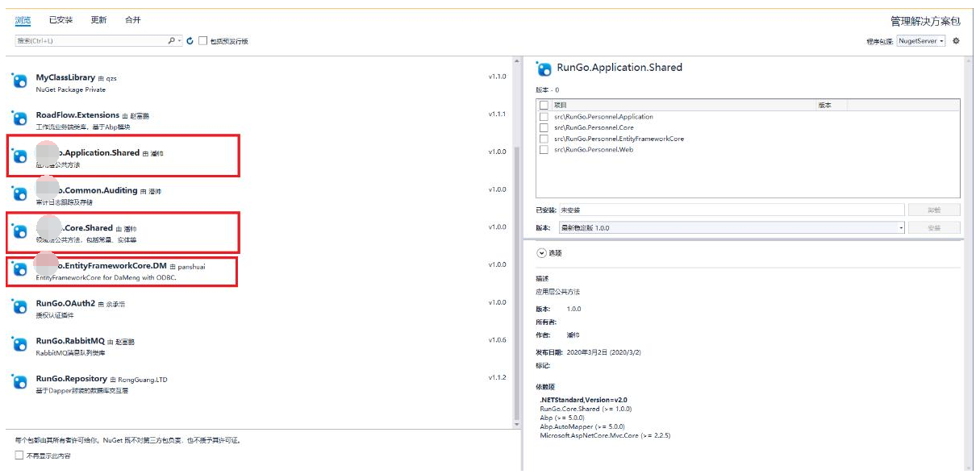Viewport: 980px width, 474px height.
Task: Select the RunGo.Repository package name
Action: pyautogui.click(x=72, y=379)
